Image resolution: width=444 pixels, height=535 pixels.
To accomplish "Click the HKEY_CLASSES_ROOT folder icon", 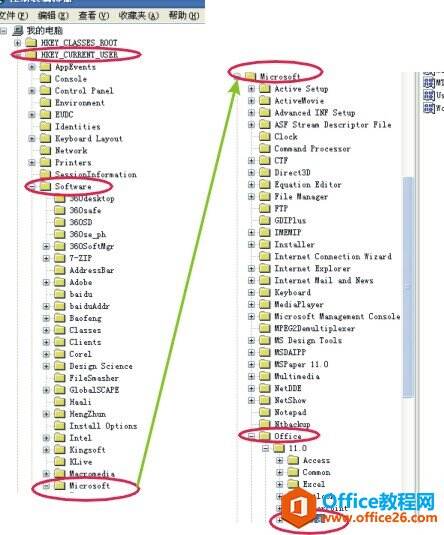I will [x=31, y=43].
